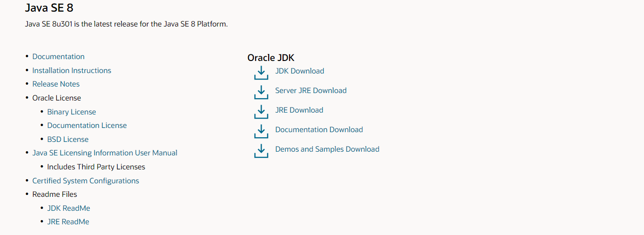644x235 pixels.
Task: Open the Certified System Configurations link
Action: [x=85, y=181]
